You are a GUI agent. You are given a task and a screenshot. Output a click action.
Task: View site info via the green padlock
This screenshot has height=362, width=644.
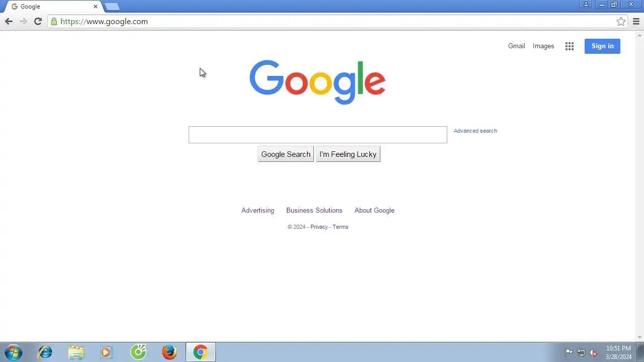click(54, 22)
